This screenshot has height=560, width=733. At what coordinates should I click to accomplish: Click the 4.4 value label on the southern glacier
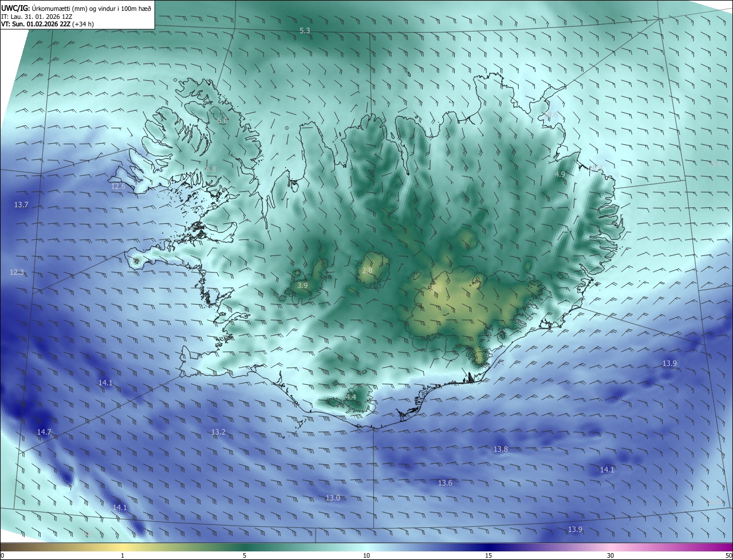[350, 397]
